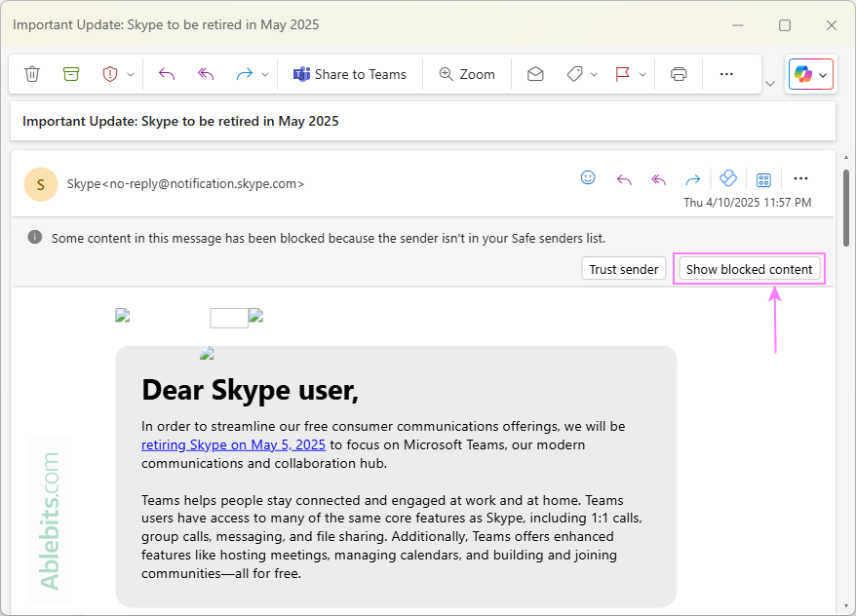
Task: Click the sender address no-reply@notification.skype.com
Action: pos(203,184)
